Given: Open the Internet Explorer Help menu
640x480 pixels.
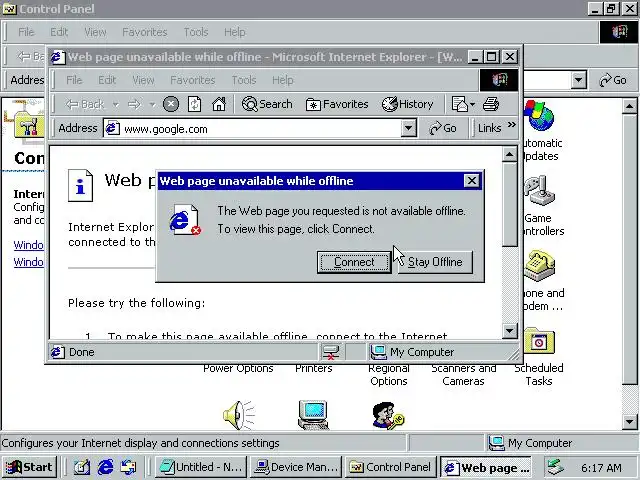Looking at the screenshot, I should coord(282,80).
